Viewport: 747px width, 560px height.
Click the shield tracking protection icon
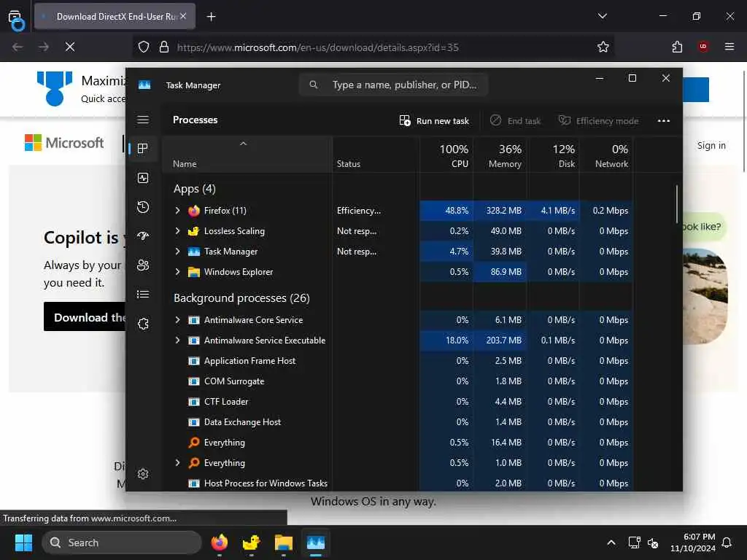coord(144,47)
